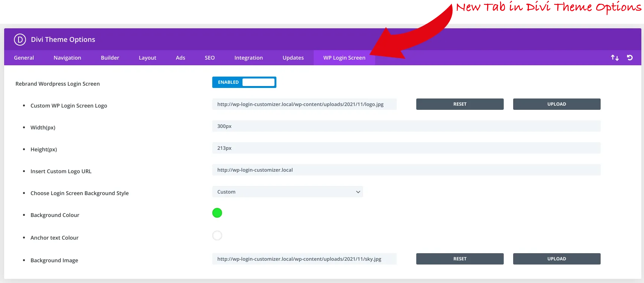Click the Rebrand Wordpress Login Screen label
Screen dimensions: 644x283
[58, 84]
